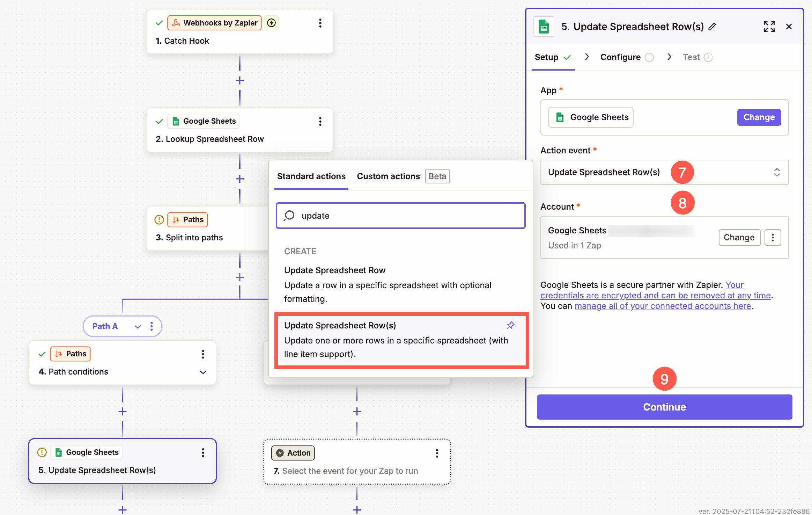Add step between Catch Hook and Lookup Spreadsheet Row

click(239, 81)
